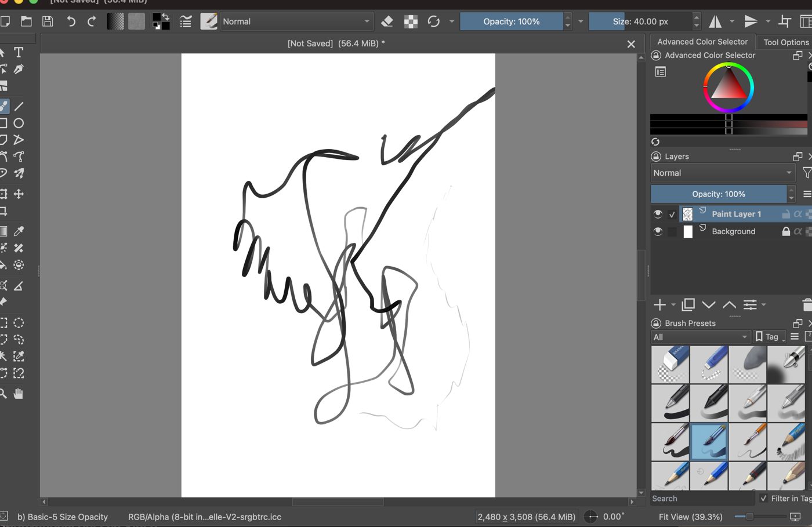
Task: Select the Magnetic Selection tool
Action: tap(19, 373)
